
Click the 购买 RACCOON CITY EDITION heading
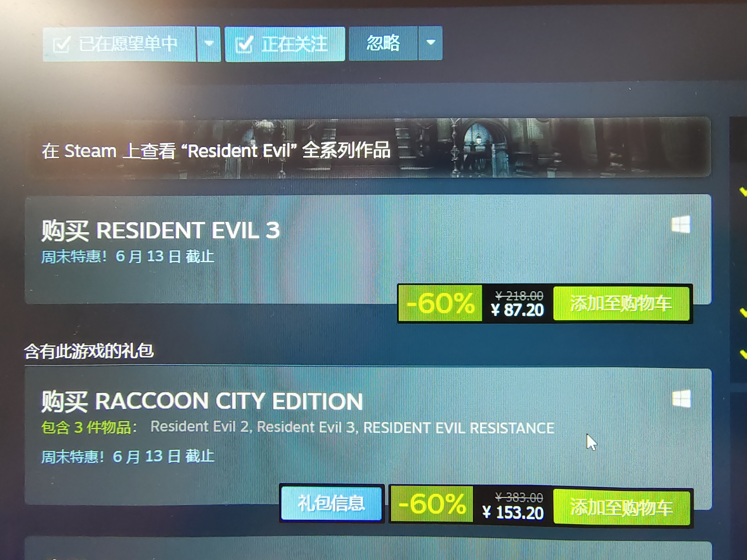click(202, 401)
